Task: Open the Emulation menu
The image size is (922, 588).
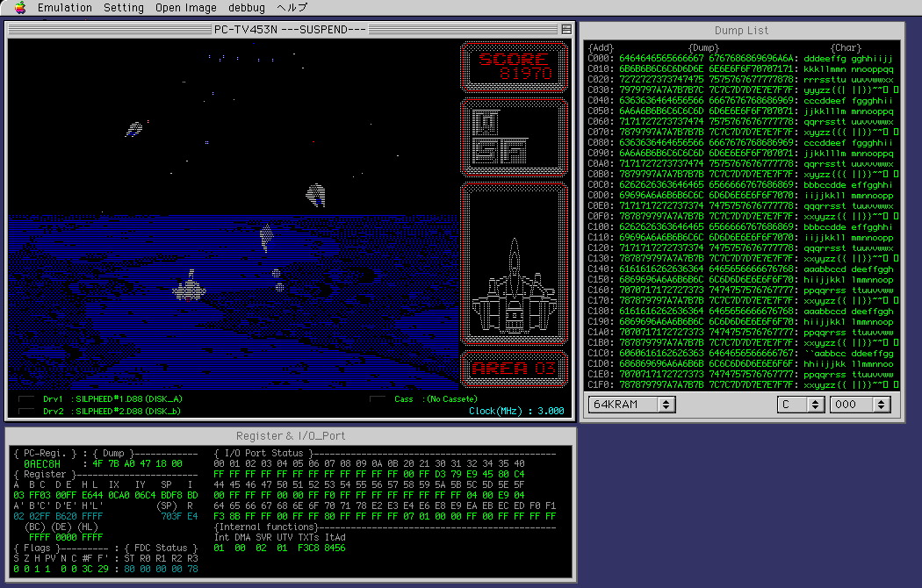Action: 65,8
